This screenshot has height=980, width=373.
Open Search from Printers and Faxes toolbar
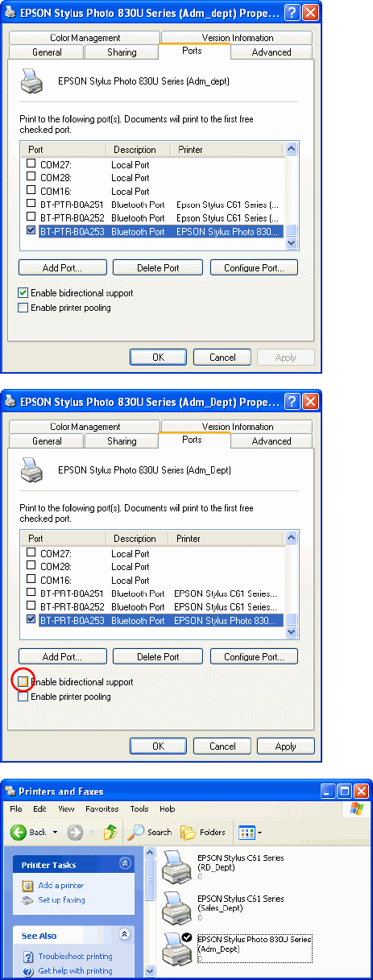tap(150, 832)
